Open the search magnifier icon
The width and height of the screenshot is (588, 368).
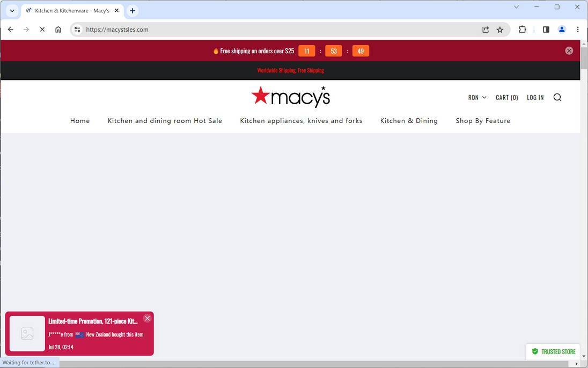(557, 97)
